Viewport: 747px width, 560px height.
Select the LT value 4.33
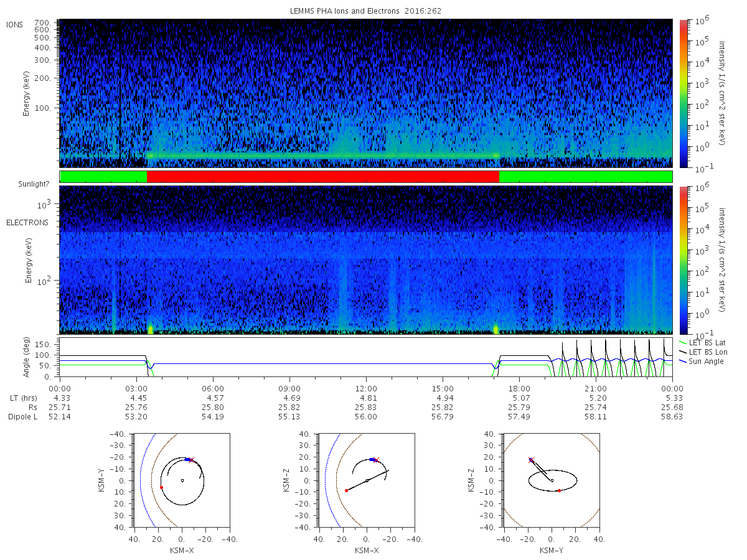pyautogui.click(x=60, y=397)
